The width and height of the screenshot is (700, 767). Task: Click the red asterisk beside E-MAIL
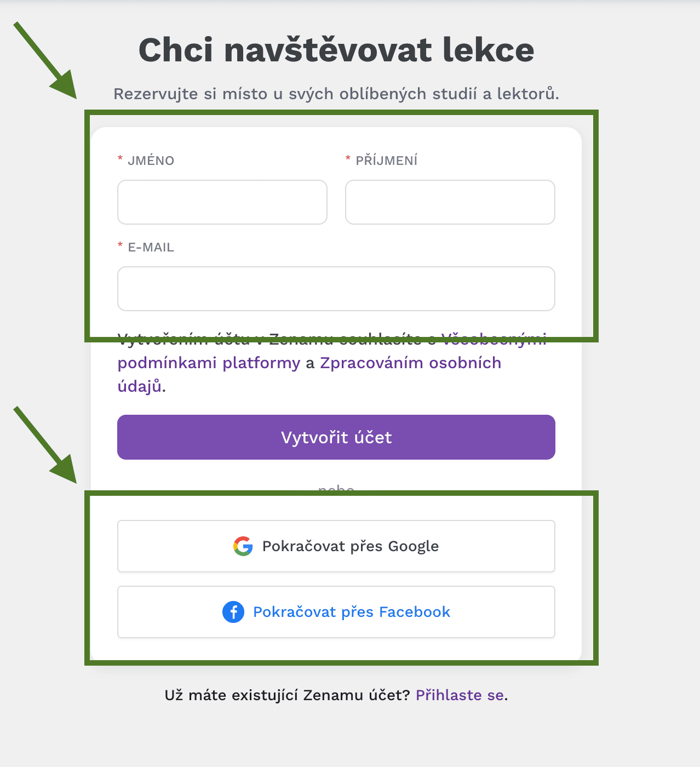[120, 245]
